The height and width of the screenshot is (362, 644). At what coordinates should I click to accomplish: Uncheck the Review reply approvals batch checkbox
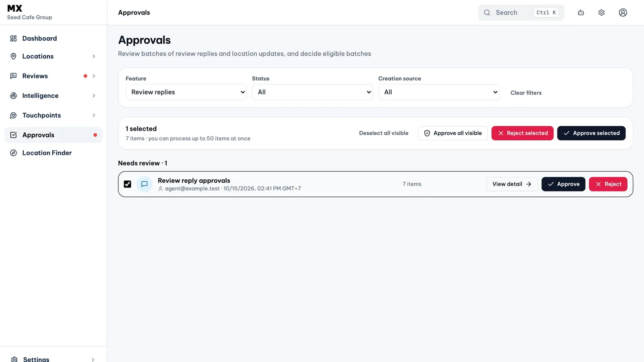128,184
